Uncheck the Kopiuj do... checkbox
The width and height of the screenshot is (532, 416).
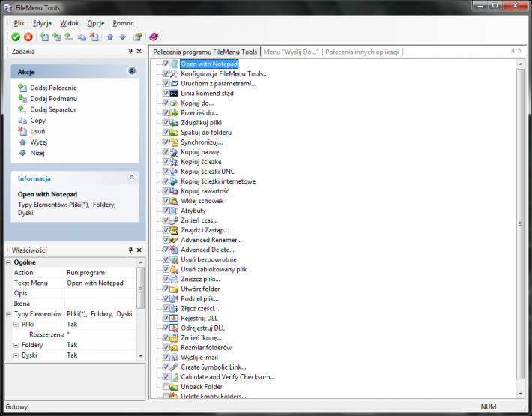click(x=166, y=103)
